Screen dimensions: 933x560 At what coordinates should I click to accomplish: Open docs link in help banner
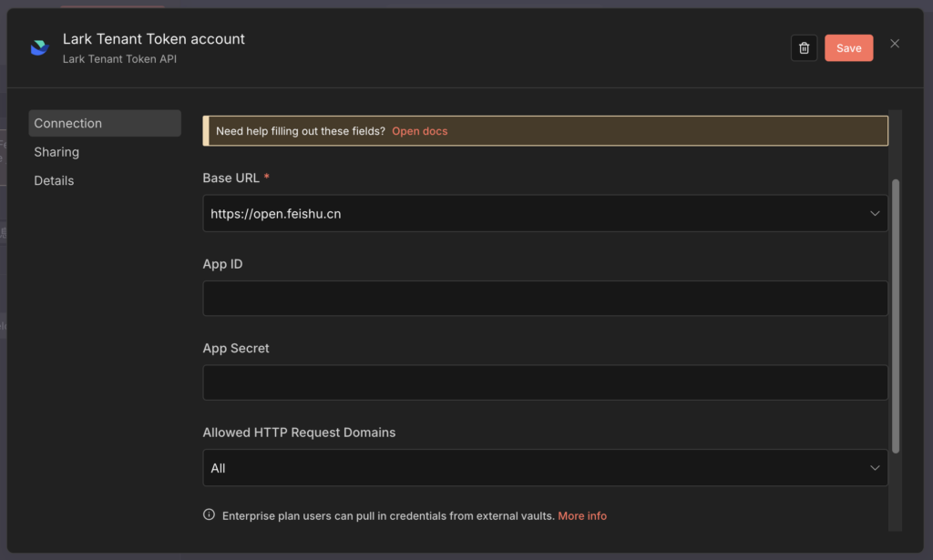pos(419,131)
